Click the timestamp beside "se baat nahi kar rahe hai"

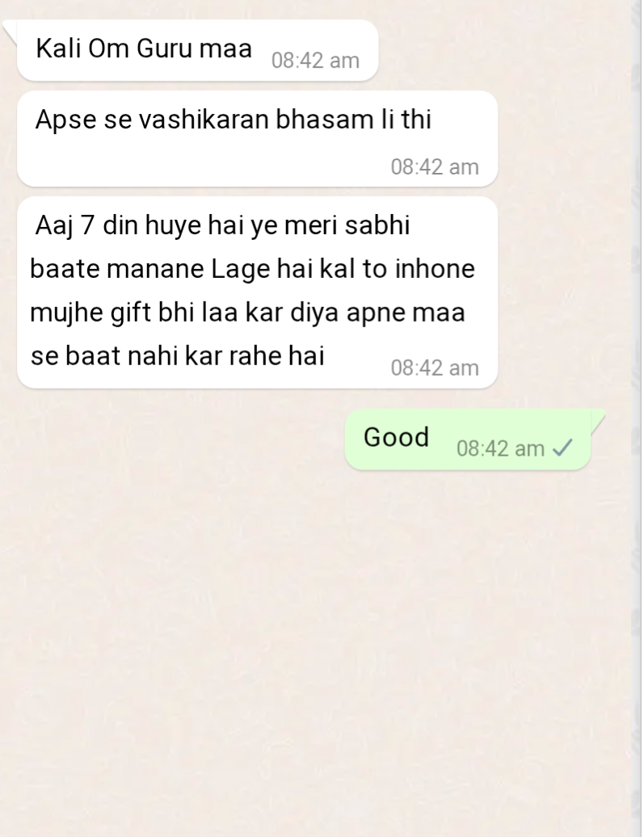[435, 368]
